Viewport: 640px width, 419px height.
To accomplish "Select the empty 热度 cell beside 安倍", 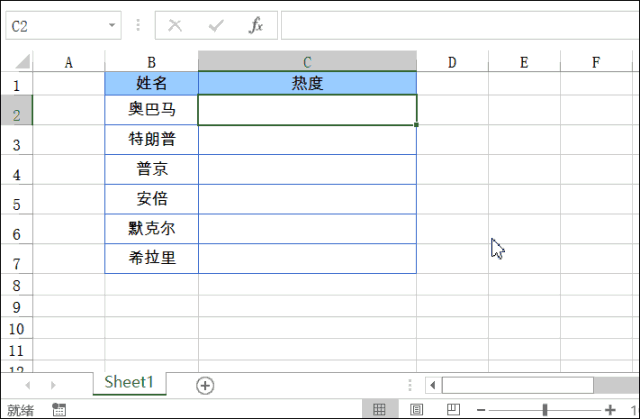I will 307,199.
